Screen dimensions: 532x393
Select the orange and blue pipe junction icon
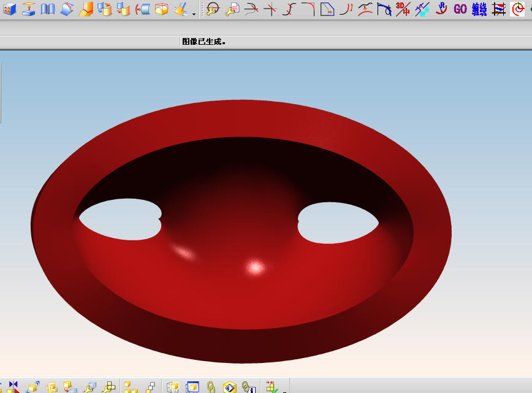pos(180,9)
